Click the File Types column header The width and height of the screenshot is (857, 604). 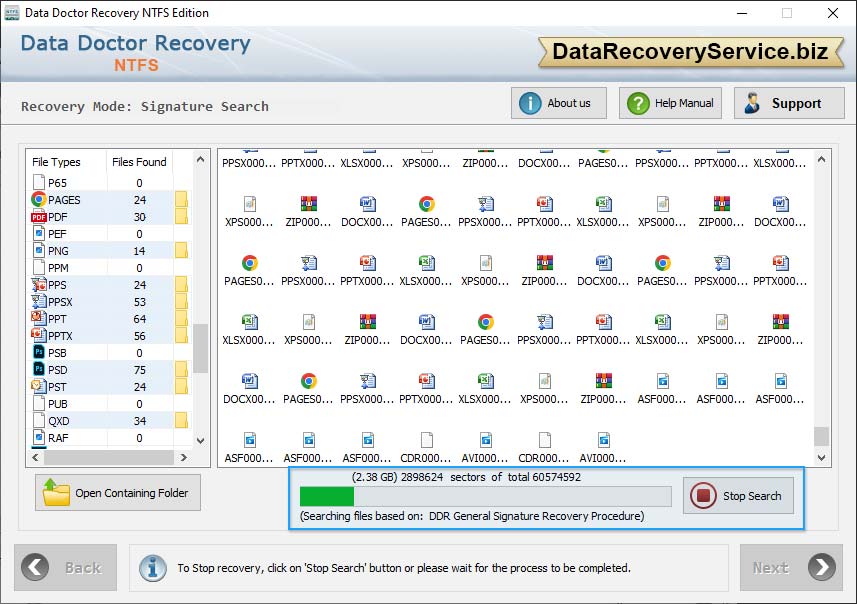pyautogui.click(x=56, y=162)
